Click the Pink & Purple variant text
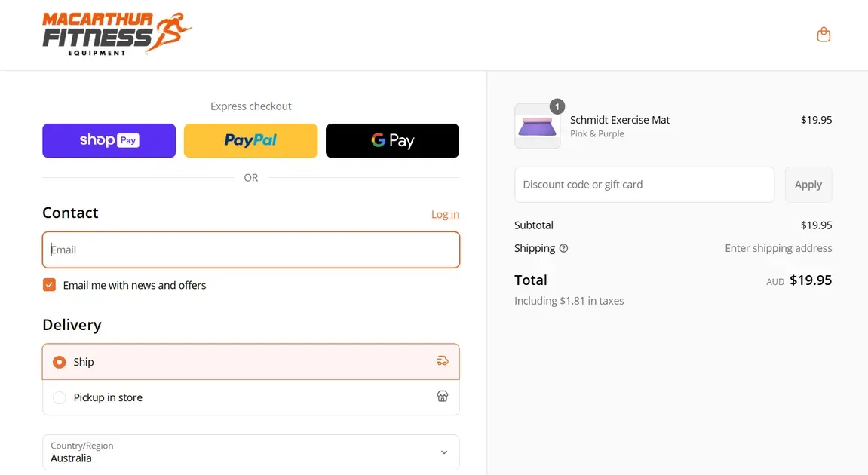The image size is (868, 475). tap(597, 134)
